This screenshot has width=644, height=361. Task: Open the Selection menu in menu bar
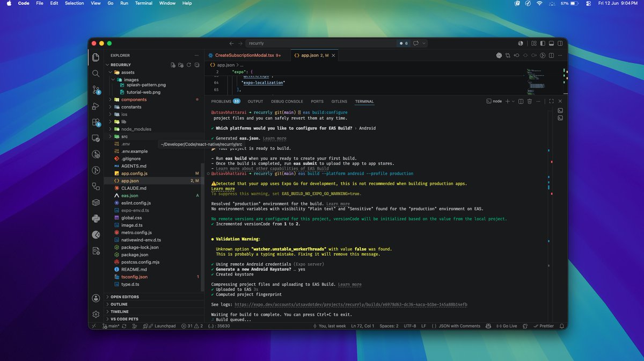point(75,3)
